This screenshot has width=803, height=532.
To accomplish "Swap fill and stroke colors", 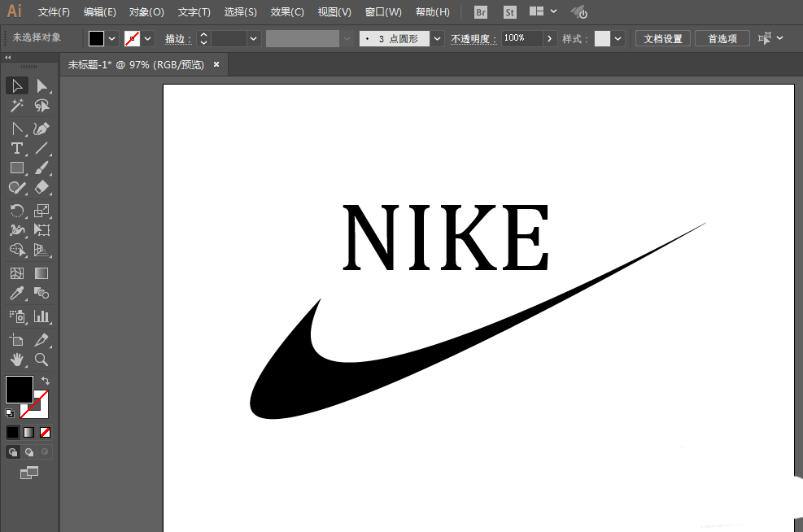I will pyautogui.click(x=45, y=381).
